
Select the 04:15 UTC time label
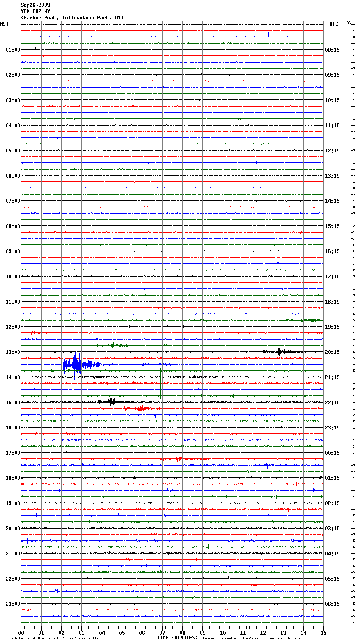click(332, 554)
